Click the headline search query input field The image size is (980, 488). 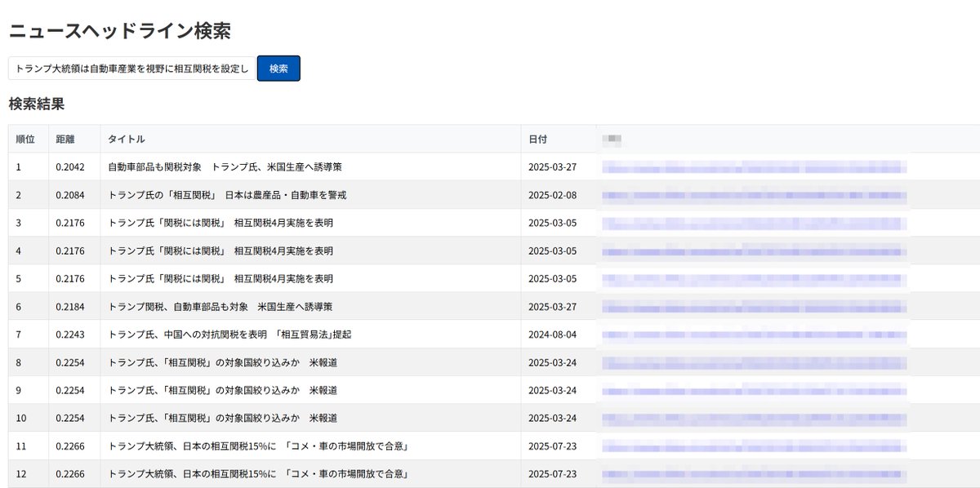click(131, 69)
